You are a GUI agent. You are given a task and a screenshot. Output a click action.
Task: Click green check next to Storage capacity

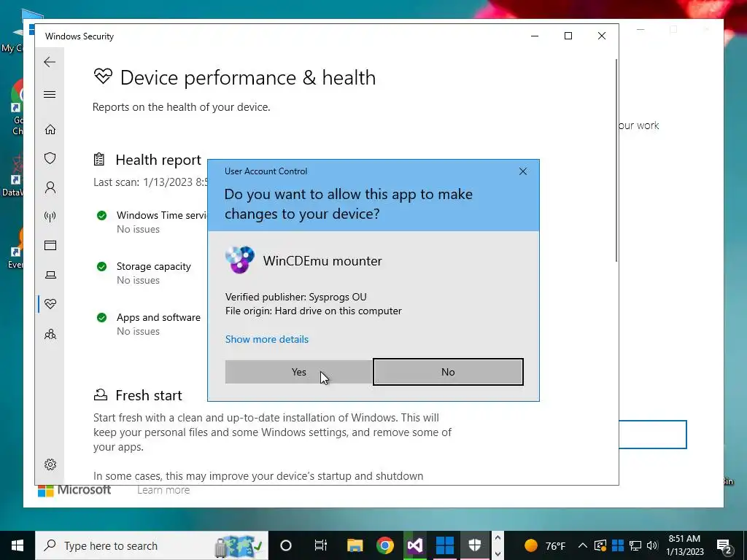click(x=101, y=267)
